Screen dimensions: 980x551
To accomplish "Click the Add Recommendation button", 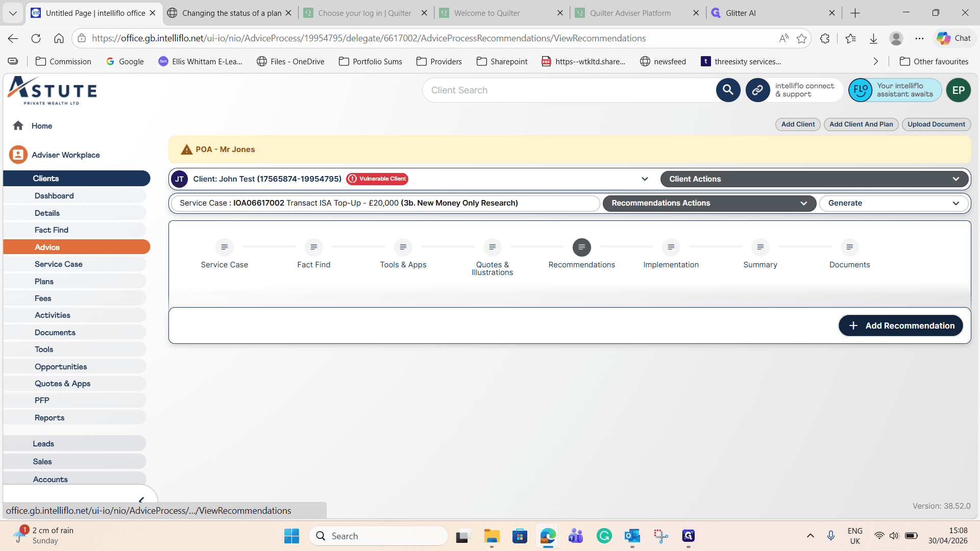I will [x=901, y=325].
